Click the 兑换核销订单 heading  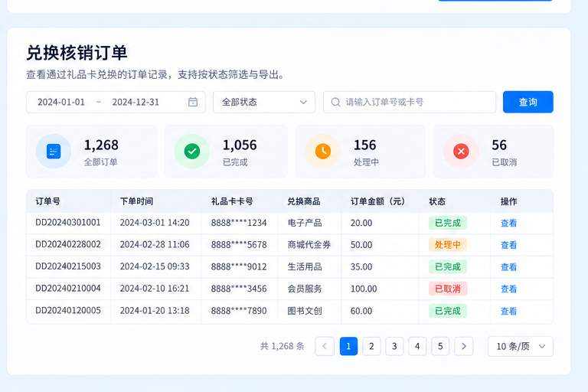[x=77, y=53]
